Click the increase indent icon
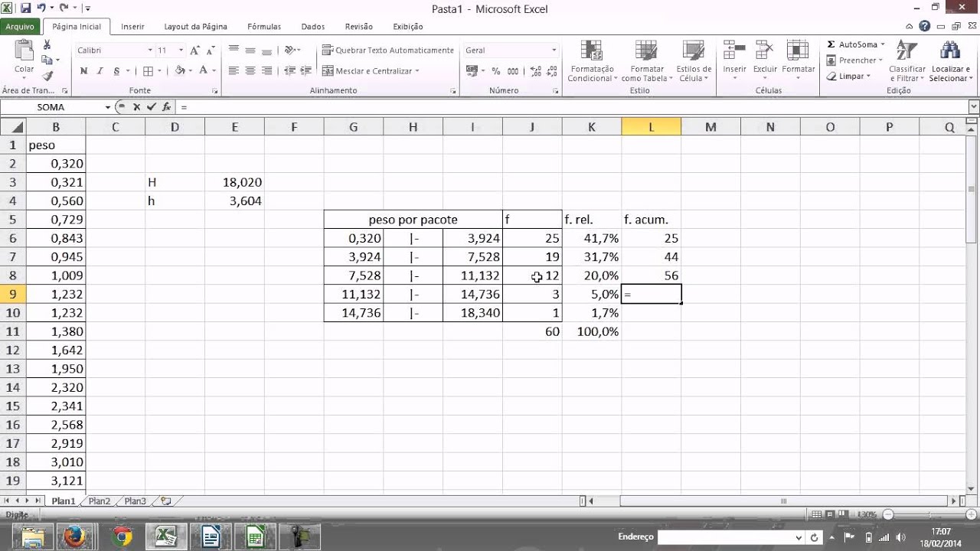 (306, 70)
